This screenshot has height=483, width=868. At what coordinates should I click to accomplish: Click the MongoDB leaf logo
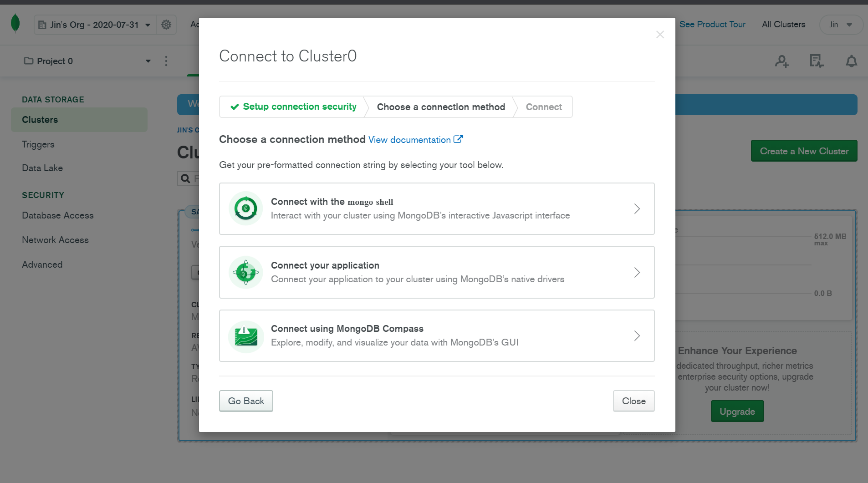(x=15, y=23)
